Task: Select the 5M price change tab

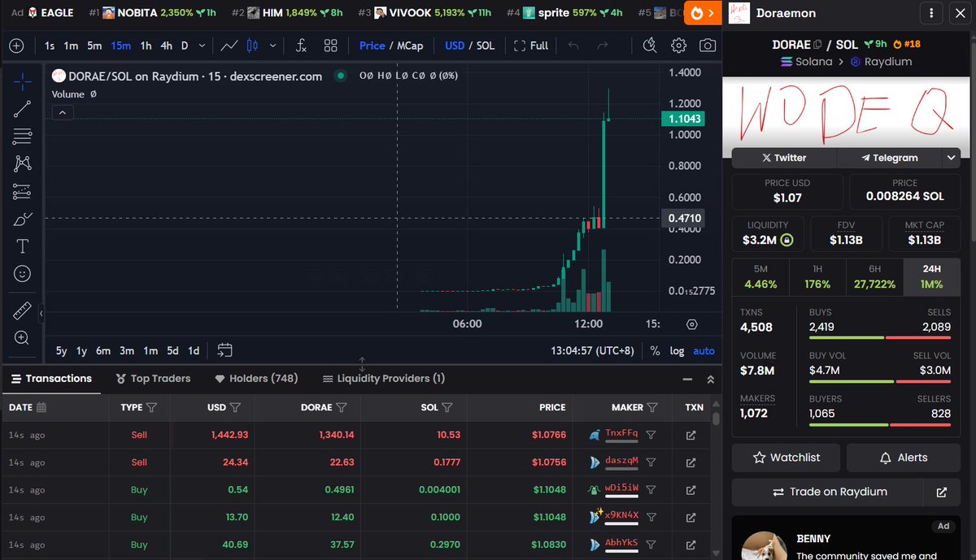Action: tap(760, 276)
